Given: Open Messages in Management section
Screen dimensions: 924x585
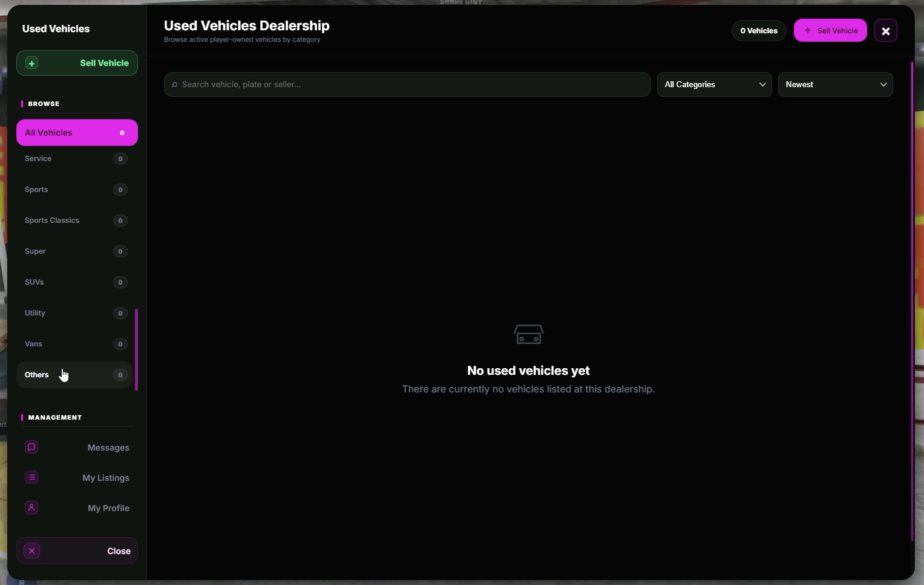Looking at the screenshot, I should [77, 448].
